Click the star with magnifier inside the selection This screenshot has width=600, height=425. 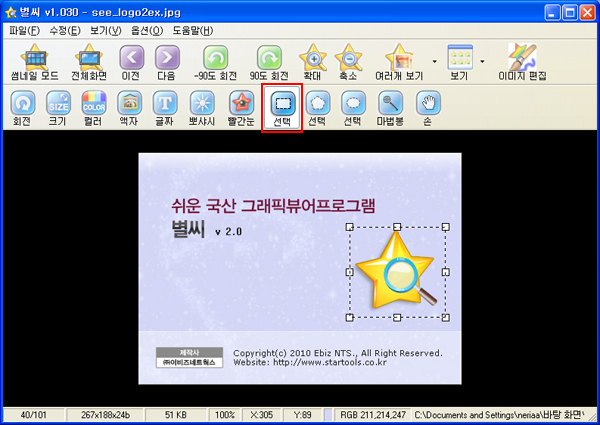(x=396, y=271)
